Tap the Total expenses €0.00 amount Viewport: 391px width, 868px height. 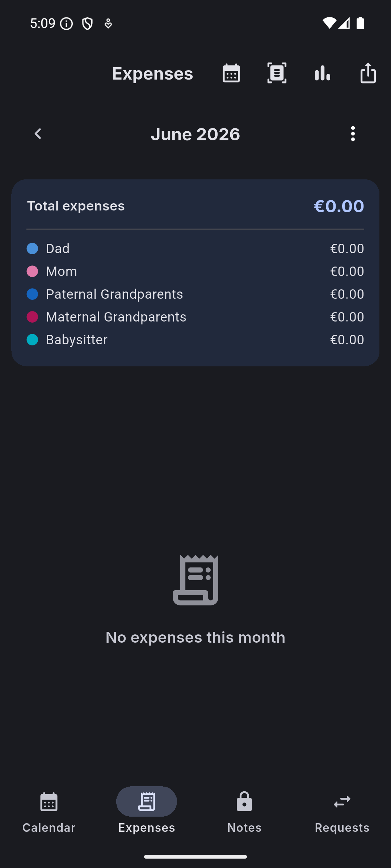[x=339, y=206]
